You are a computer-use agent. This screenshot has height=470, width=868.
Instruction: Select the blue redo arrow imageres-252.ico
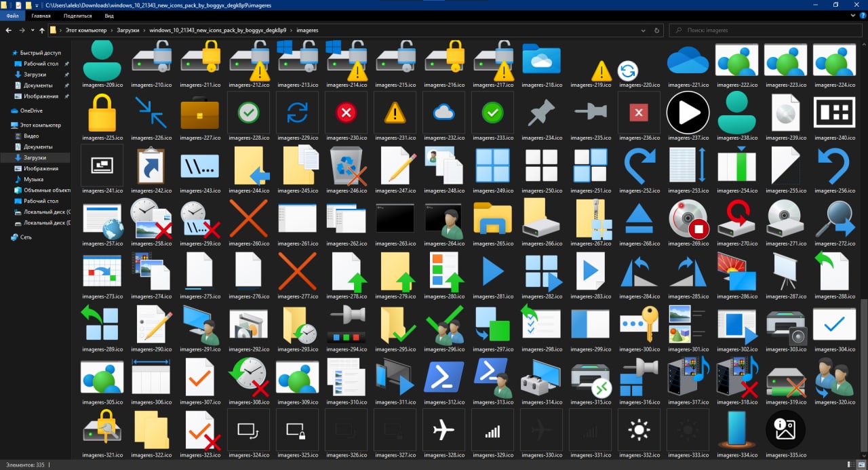point(639,165)
